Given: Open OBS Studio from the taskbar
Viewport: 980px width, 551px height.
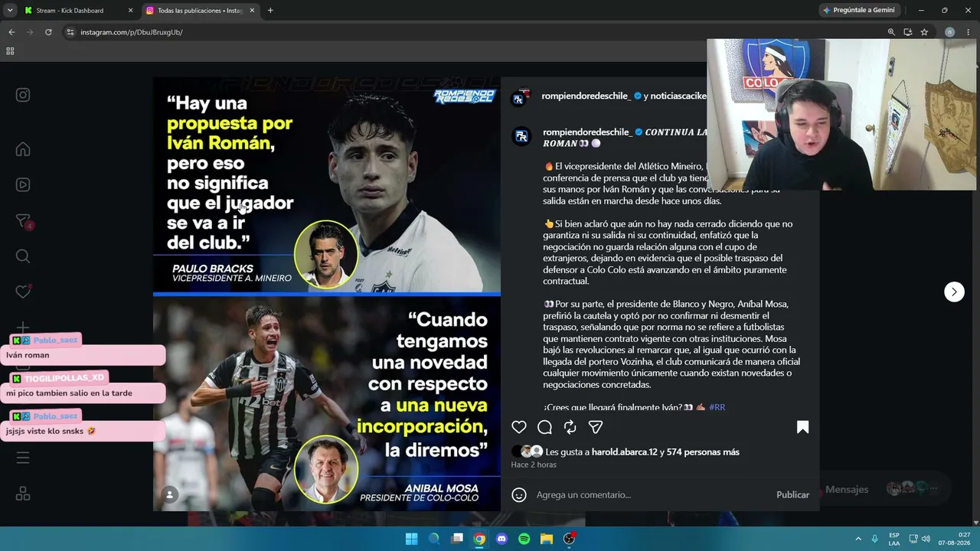Looking at the screenshot, I should (569, 539).
